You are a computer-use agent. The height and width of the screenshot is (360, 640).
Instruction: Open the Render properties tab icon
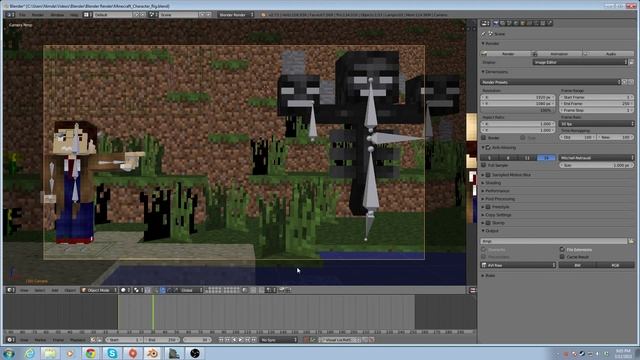pos(496,23)
